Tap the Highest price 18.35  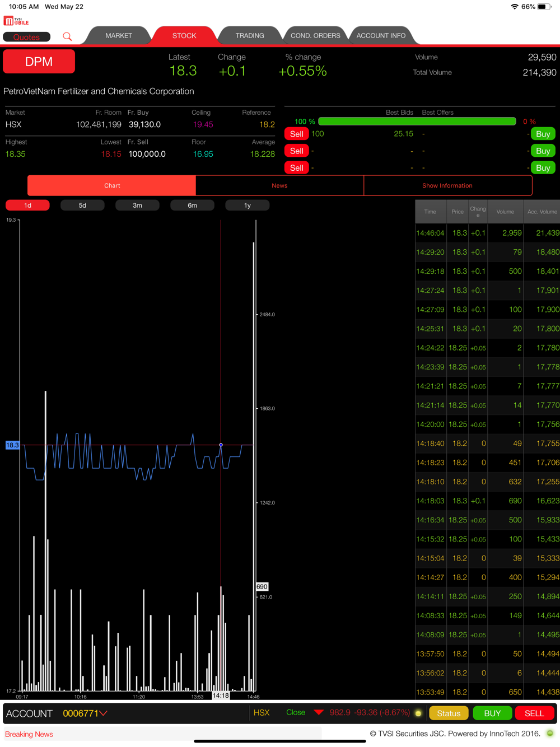tap(16, 154)
